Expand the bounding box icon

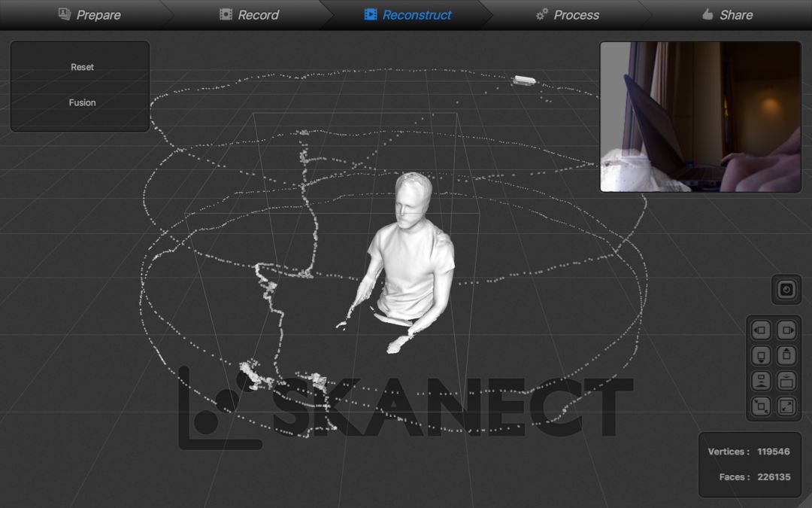786,406
